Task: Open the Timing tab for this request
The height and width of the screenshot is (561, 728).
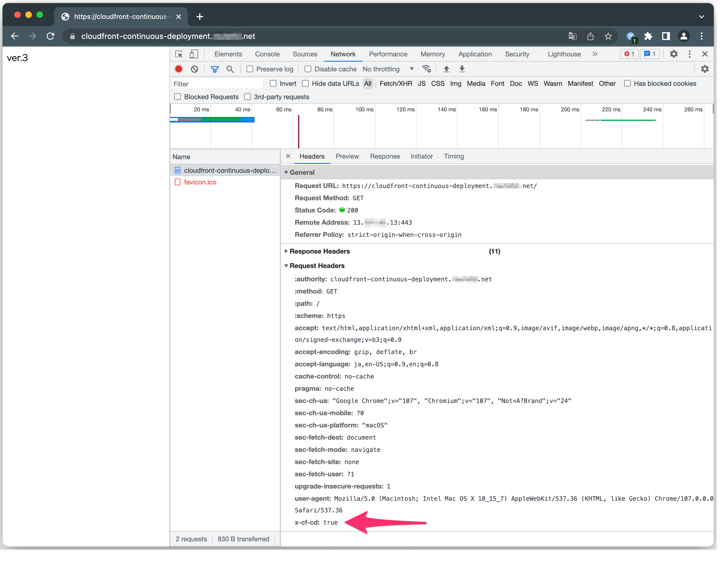Action: coord(454,156)
